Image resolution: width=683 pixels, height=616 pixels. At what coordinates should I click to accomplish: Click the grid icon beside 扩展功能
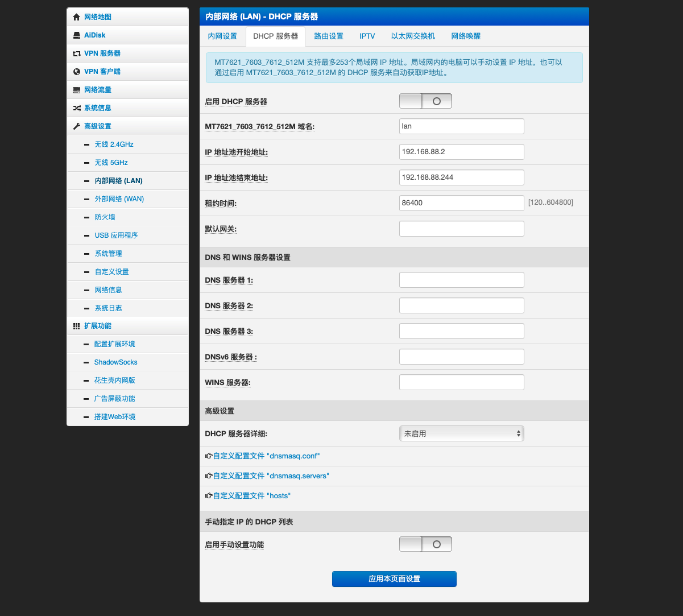click(77, 326)
